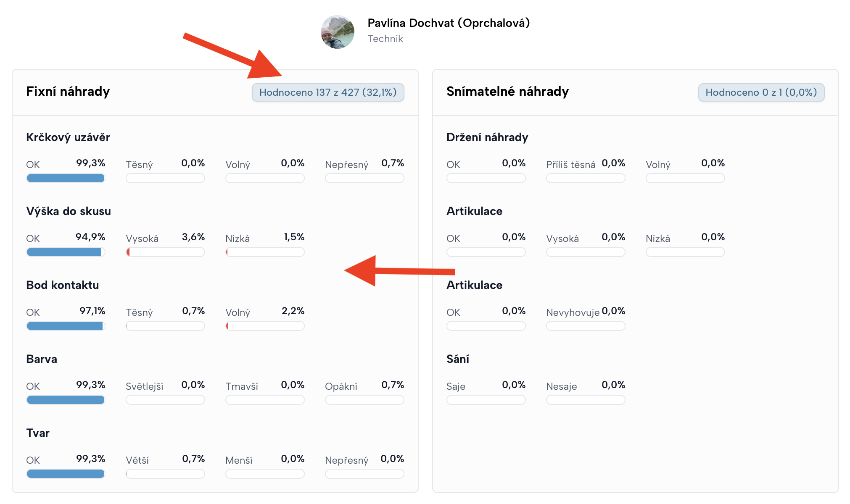Click the Bod kontaktu OK progress bar
Screen dimensions: 850x504
(x=66, y=326)
